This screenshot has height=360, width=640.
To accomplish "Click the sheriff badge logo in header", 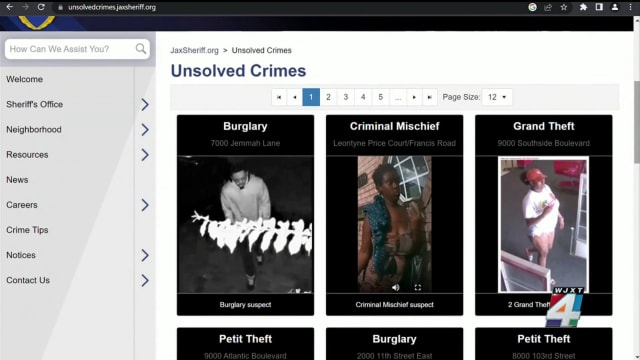I will tap(36, 22).
